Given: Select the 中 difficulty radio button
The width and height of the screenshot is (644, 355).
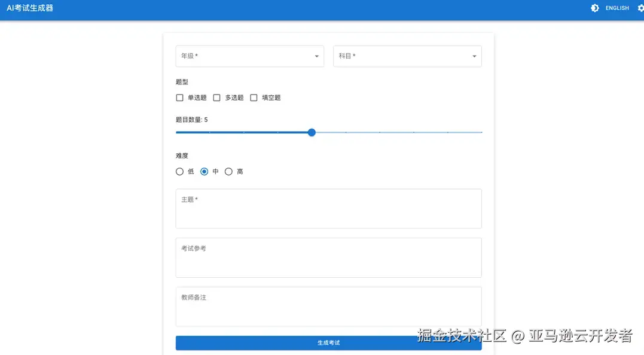Looking at the screenshot, I should click(x=204, y=171).
